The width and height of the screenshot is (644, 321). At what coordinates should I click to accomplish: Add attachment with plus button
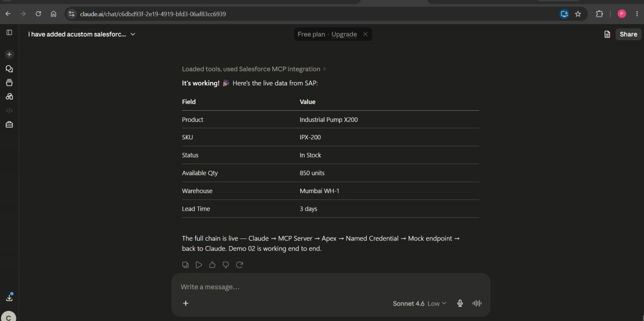coord(186,303)
